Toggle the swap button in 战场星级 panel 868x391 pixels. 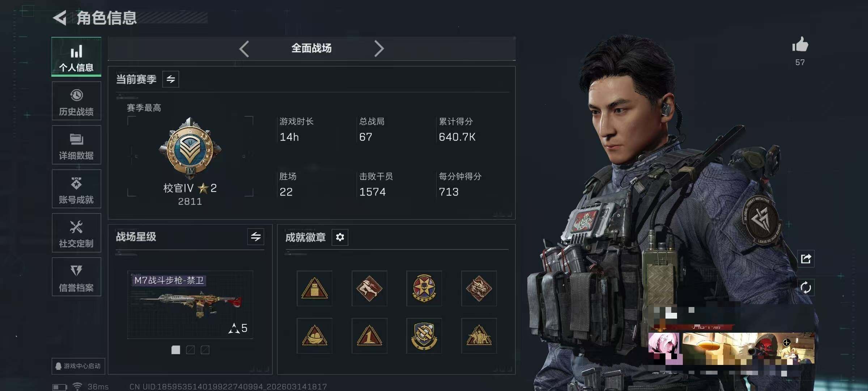[256, 237]
